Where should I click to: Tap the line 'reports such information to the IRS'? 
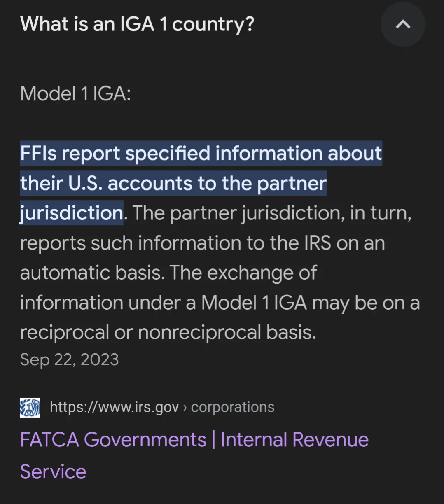(176, 243)
